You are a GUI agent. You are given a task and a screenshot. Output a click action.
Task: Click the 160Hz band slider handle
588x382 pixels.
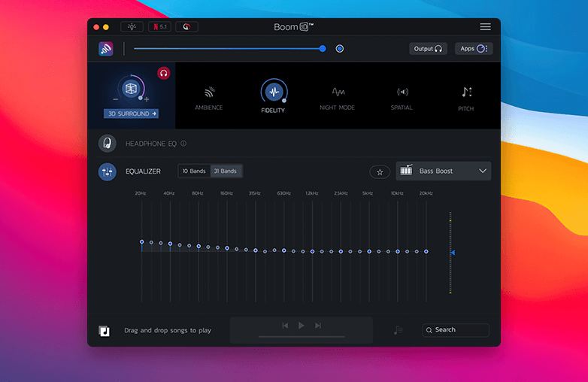(227, 248)
